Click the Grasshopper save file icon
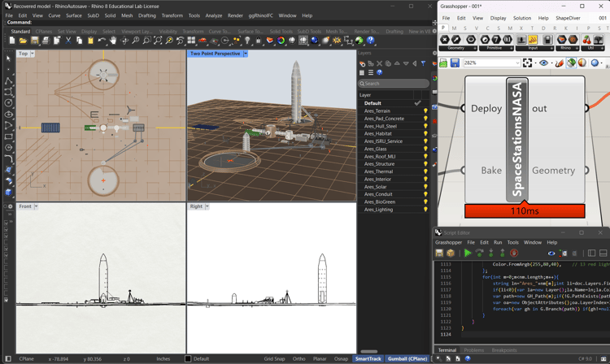 [x=455, y=63]
